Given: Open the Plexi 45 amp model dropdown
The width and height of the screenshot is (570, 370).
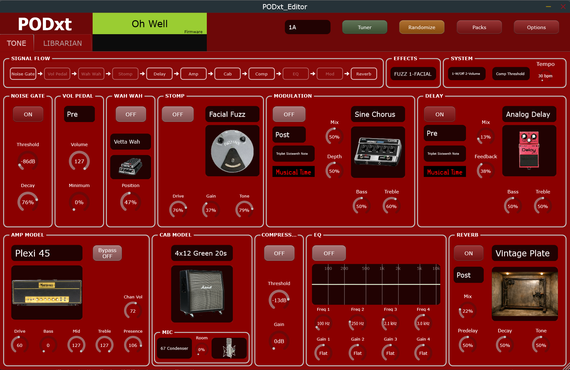Looking at the screenshot, I should [47, 253].
